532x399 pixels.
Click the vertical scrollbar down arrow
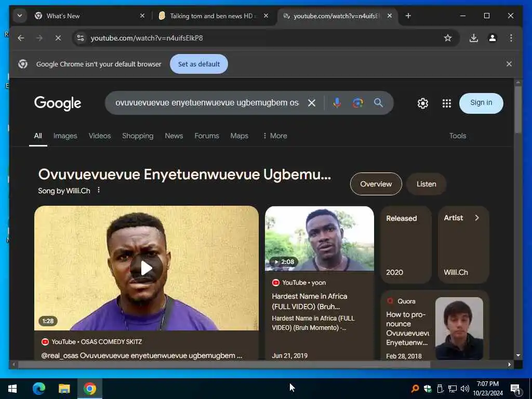point(518,355)
